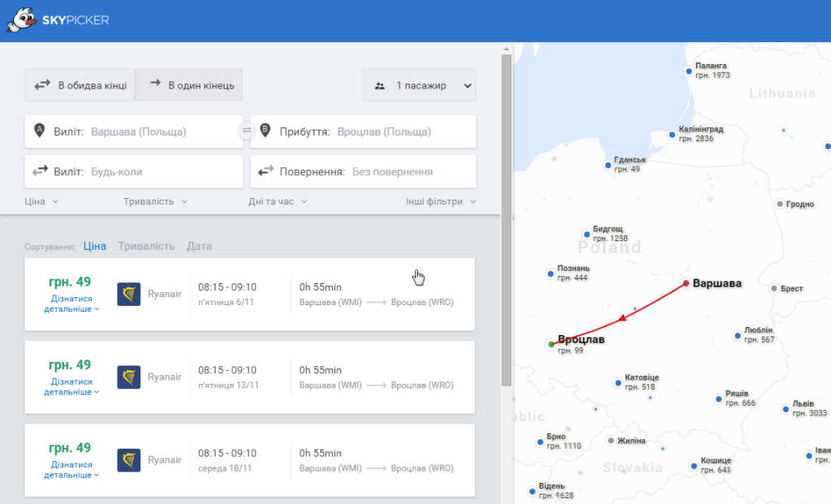Click results panel vertical scrollbar thumb
This screenshot has width=831, height=504.
click(506, 220)
